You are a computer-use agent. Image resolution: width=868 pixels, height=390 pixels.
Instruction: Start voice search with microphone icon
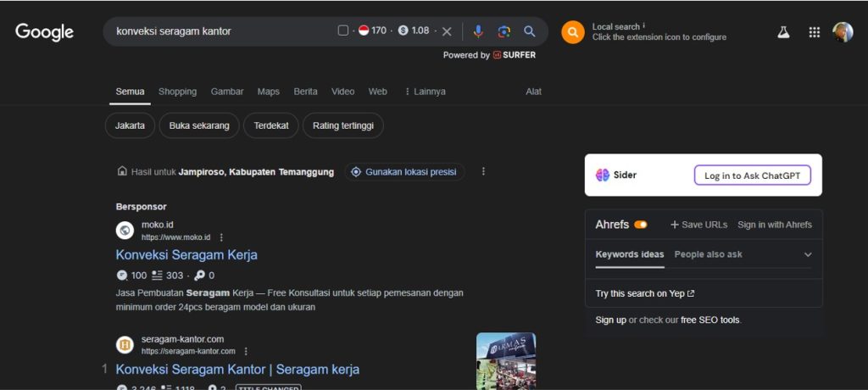point(478,31)
